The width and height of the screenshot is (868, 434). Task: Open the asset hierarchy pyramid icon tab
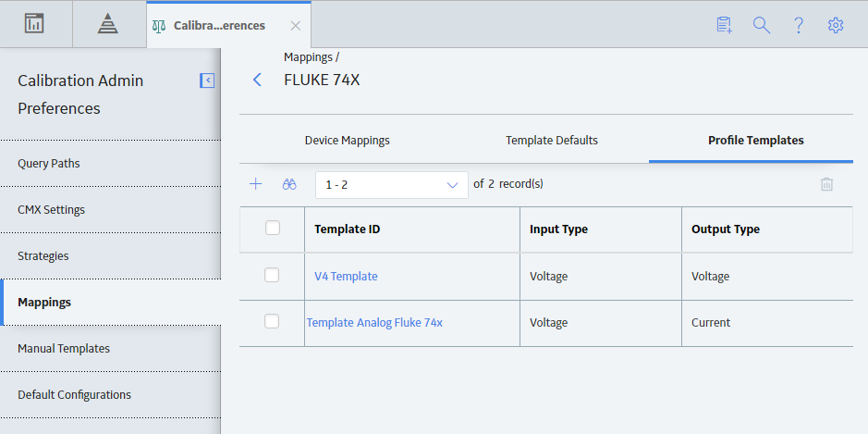107,24
